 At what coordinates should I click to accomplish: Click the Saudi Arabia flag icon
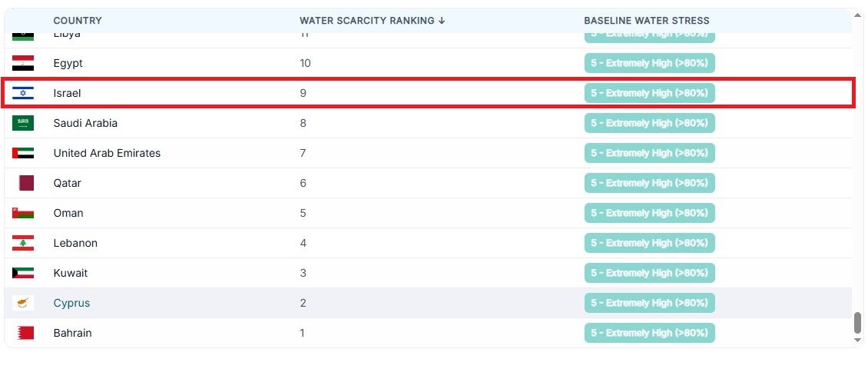(23, 123)
